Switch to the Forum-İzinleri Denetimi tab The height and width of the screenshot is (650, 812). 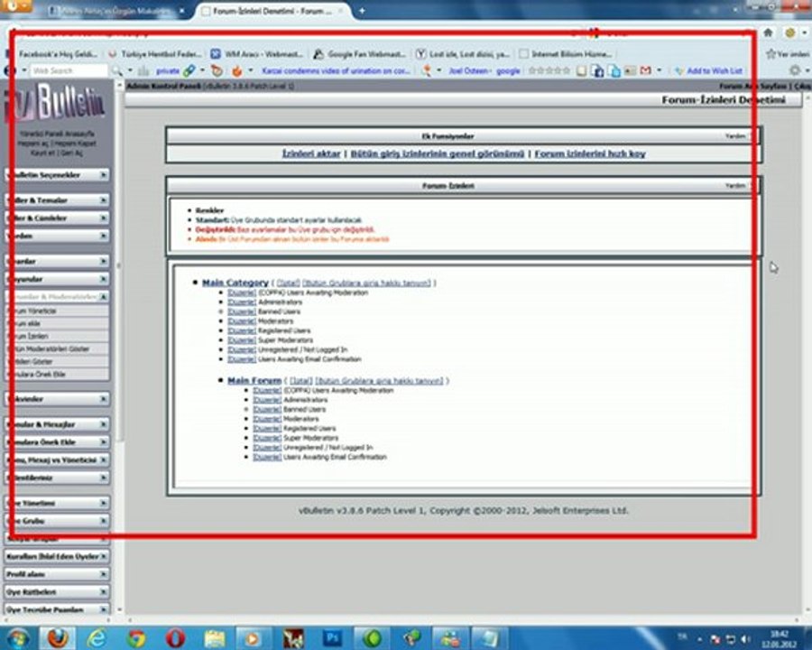coord(272,11)
